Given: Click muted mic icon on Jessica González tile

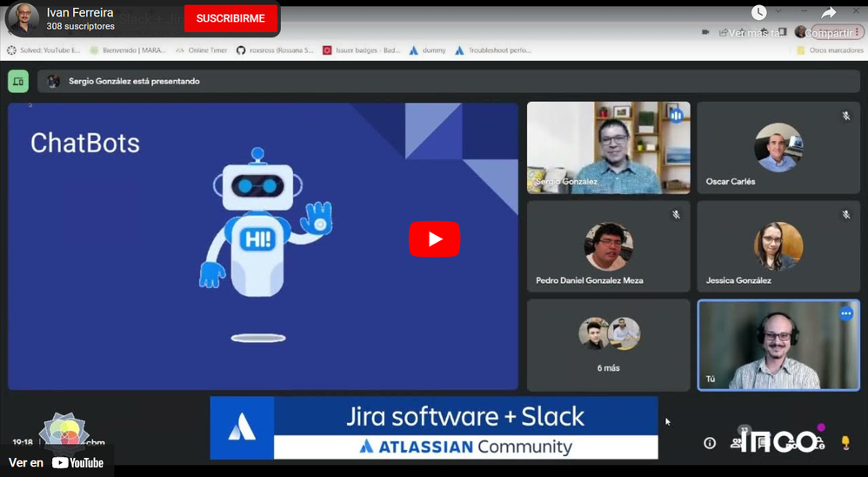Looking at the screenshot, I should tap(846, 214).
